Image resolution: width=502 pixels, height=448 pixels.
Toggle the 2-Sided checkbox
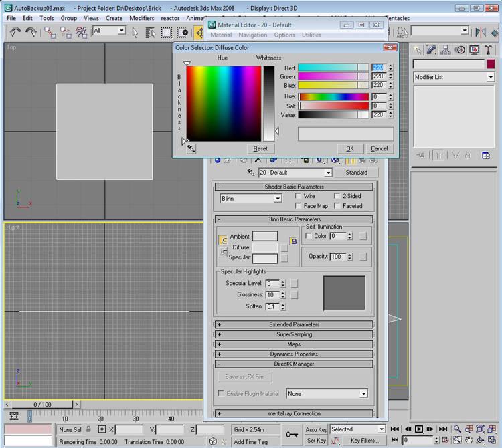[337, 196]
